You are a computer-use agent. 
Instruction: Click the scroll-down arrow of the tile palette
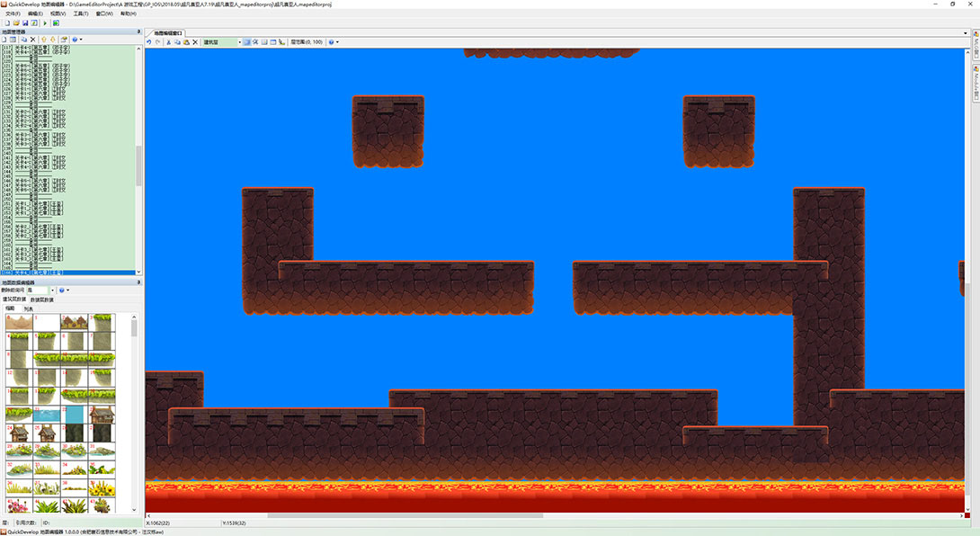tap(134, 510)
